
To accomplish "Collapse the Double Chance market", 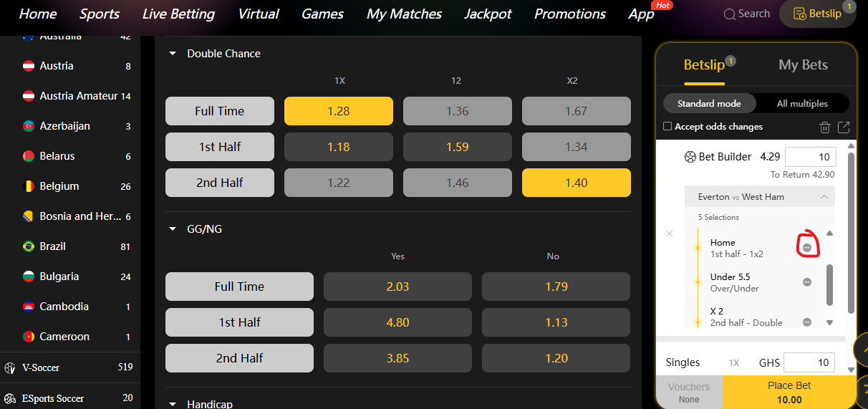I will (x=172, y=54).
